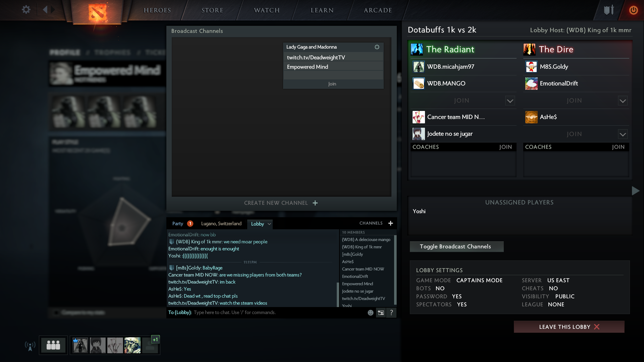
Task: Expand fifth Dire slot dropdown chevron
Action: coord(623,134)
